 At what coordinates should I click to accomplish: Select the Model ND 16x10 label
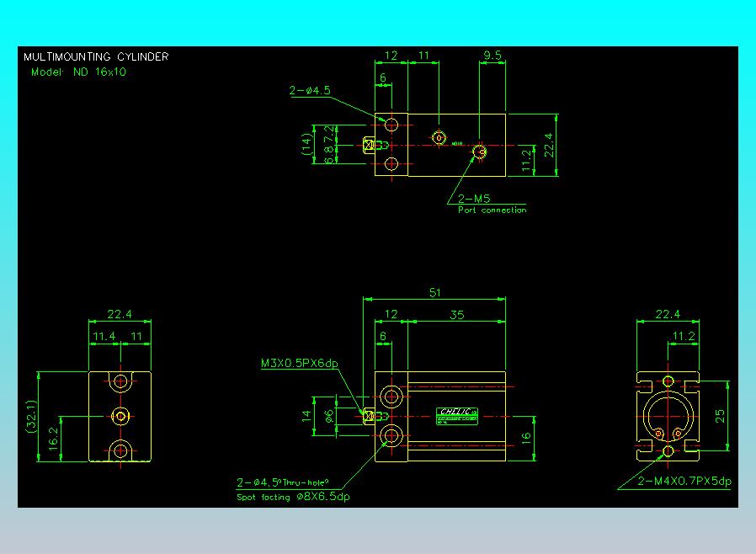[x=78, y=72]
